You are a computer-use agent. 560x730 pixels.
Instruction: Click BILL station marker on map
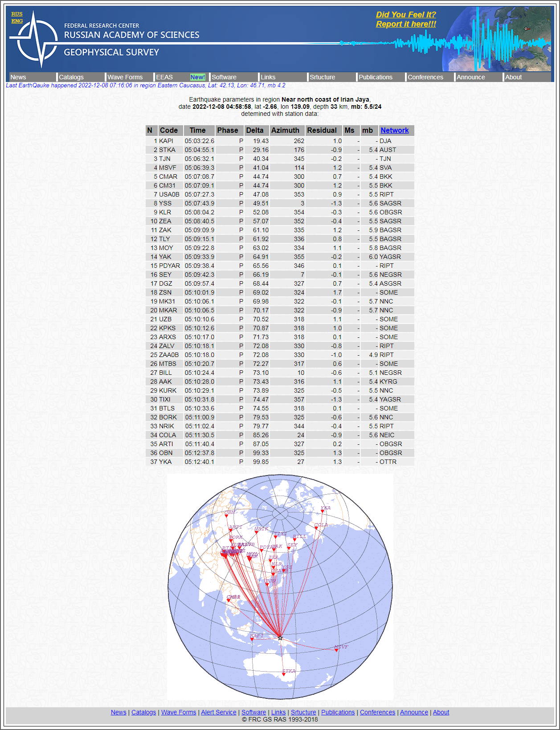(x=294, y=540)
